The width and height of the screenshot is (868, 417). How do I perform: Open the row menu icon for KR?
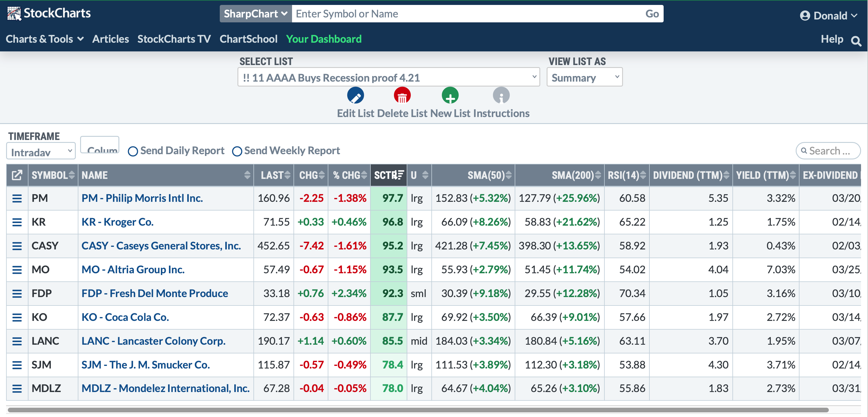[17, 222]
